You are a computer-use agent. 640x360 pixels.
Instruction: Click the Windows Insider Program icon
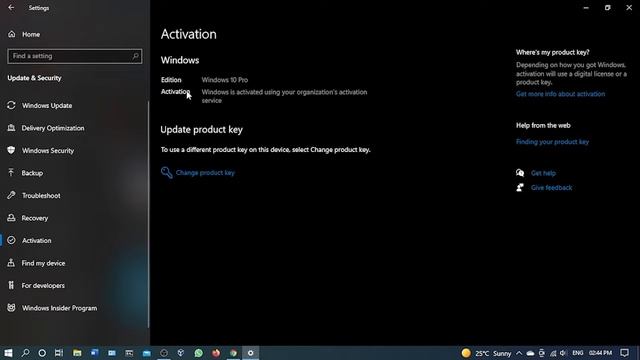click(x=11, y=308)
